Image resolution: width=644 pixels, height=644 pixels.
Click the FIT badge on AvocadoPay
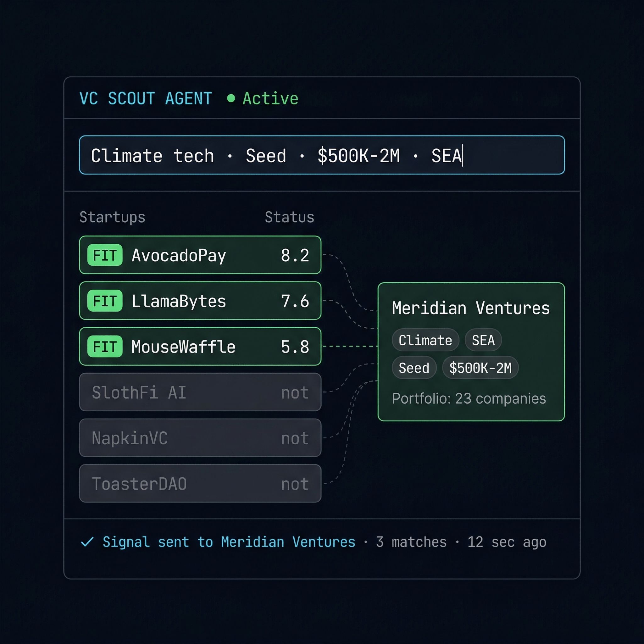[105, 255]
